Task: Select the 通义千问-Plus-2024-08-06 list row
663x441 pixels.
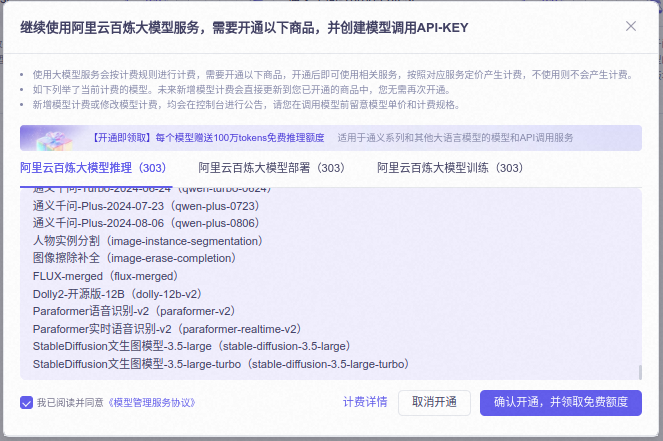Action: click(146, 223)
